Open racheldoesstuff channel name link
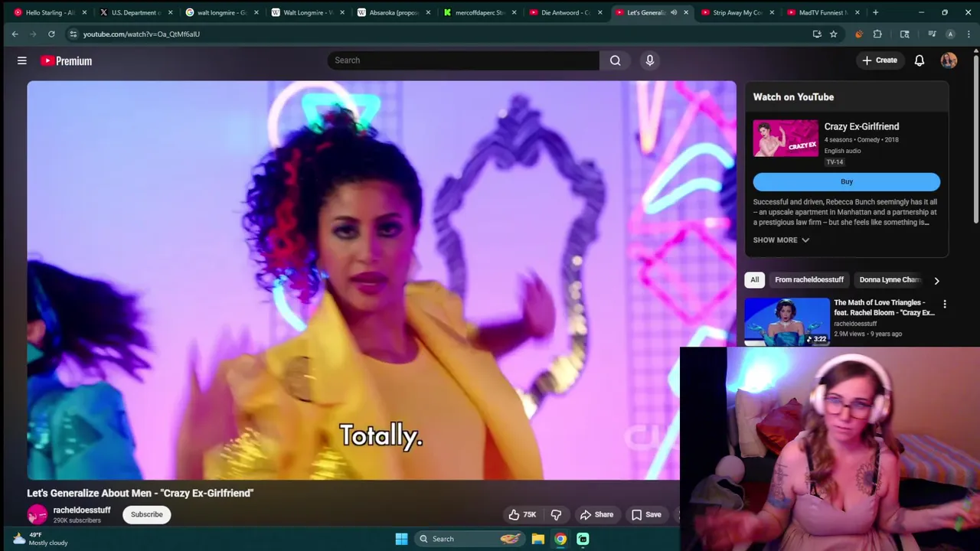 (x=82, y=510)
